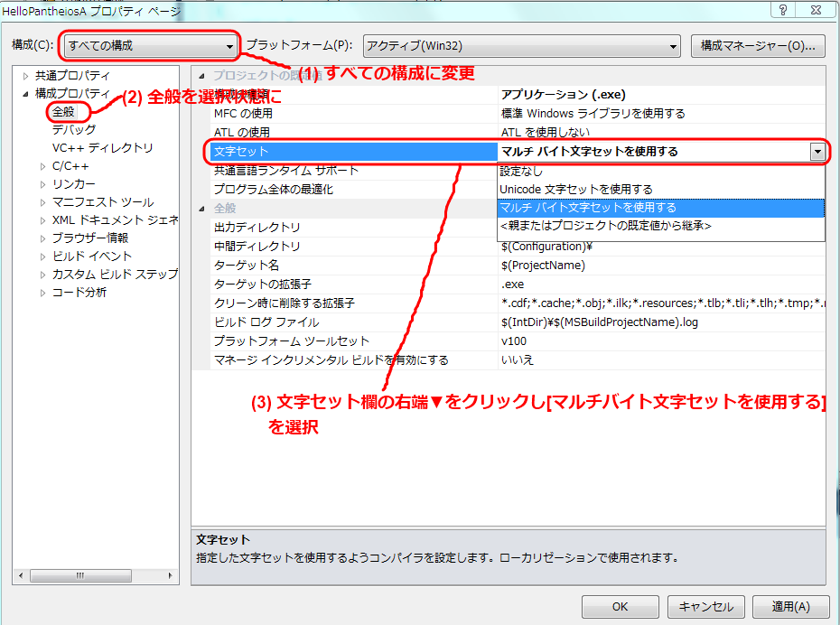Viewport: 840px width, 625px height.
Task: Expand the リンカー tree node
Action: point(42,184)
